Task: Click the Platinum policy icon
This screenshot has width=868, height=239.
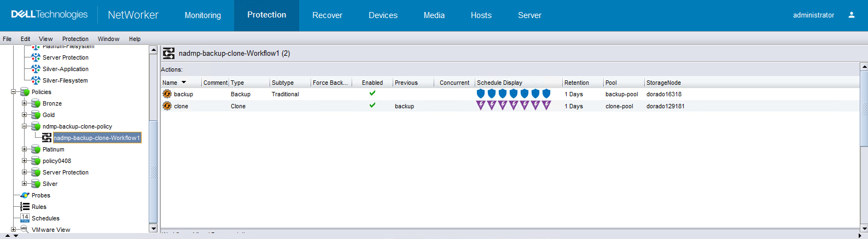Action: [x=36, y=149]
